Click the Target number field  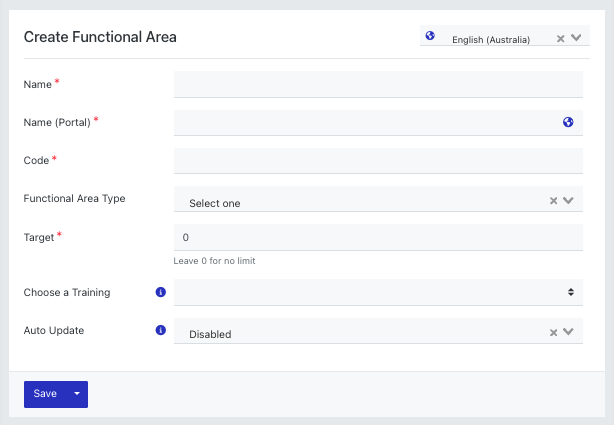[378, 237]
